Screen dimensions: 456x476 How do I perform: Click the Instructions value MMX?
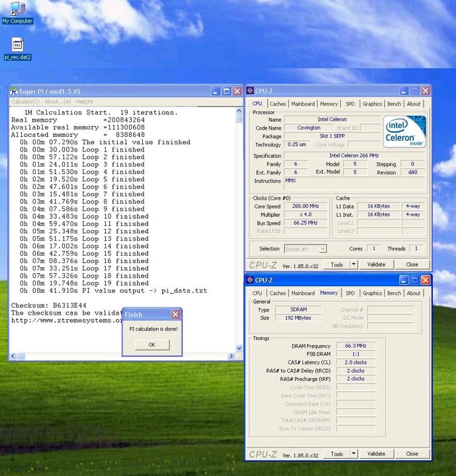coord(355,184)
